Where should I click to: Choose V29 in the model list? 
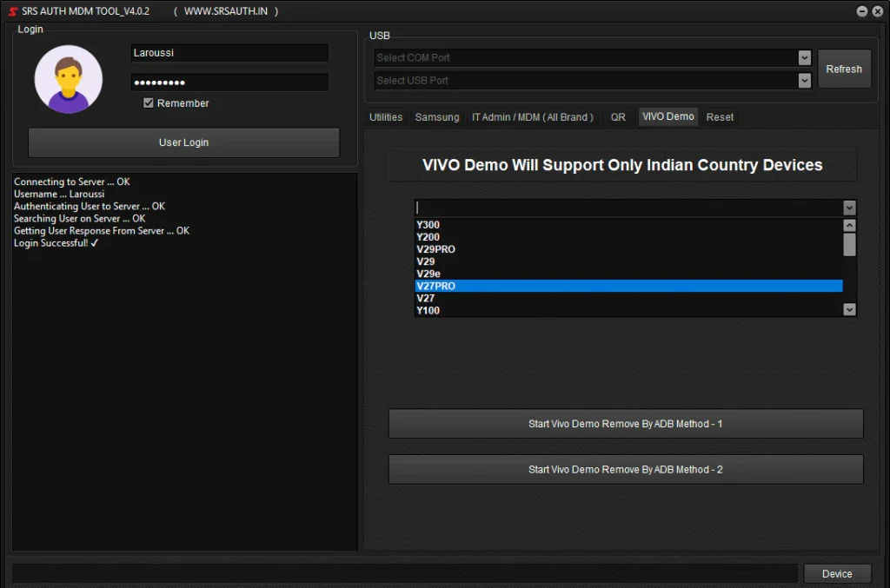coord(629,261)
